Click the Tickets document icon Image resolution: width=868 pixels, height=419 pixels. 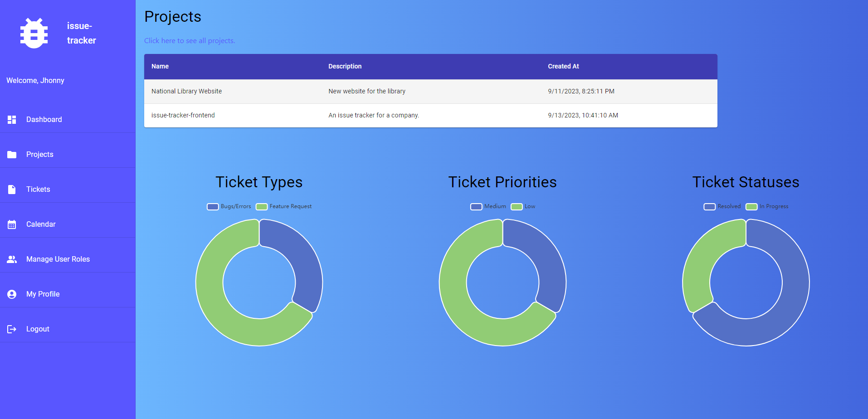tap(12, 190)
